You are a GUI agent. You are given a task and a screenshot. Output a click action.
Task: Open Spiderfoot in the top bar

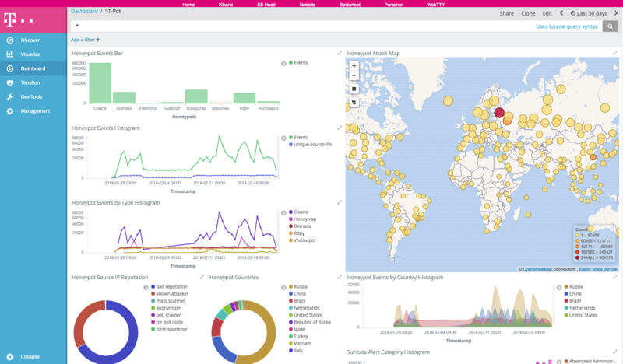point(350,5)
